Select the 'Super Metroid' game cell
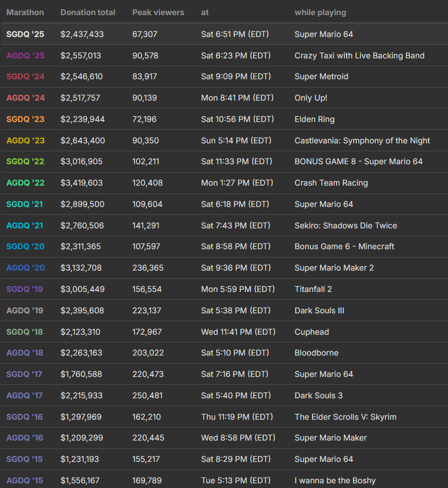 (321, 77)
